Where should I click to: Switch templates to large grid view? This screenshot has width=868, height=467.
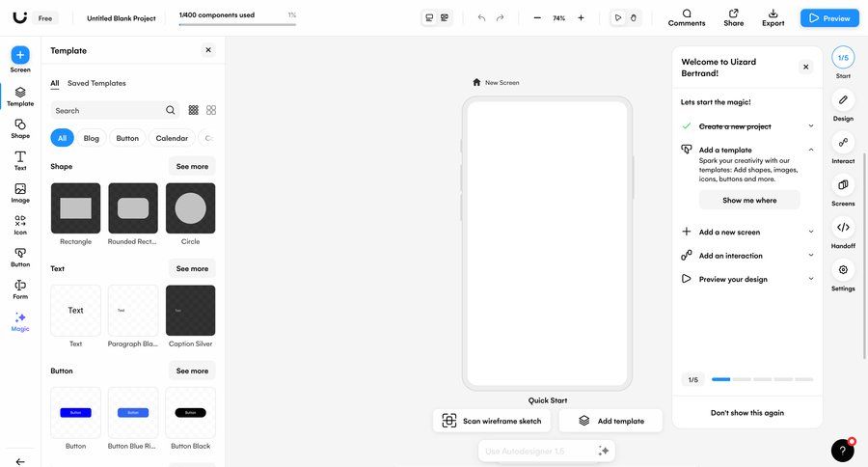211,110
